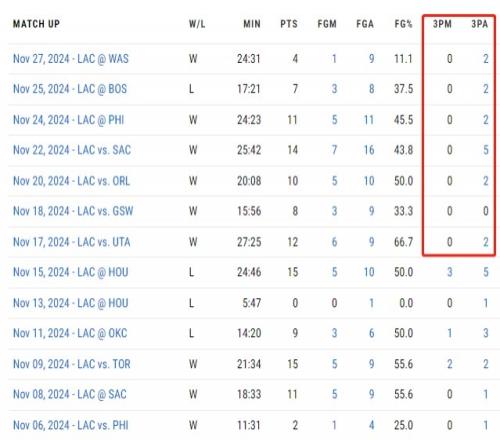Open the Nov 06, 2024 LAC vs. PHI matchup
500x440 pixels.
coord(71,425)
